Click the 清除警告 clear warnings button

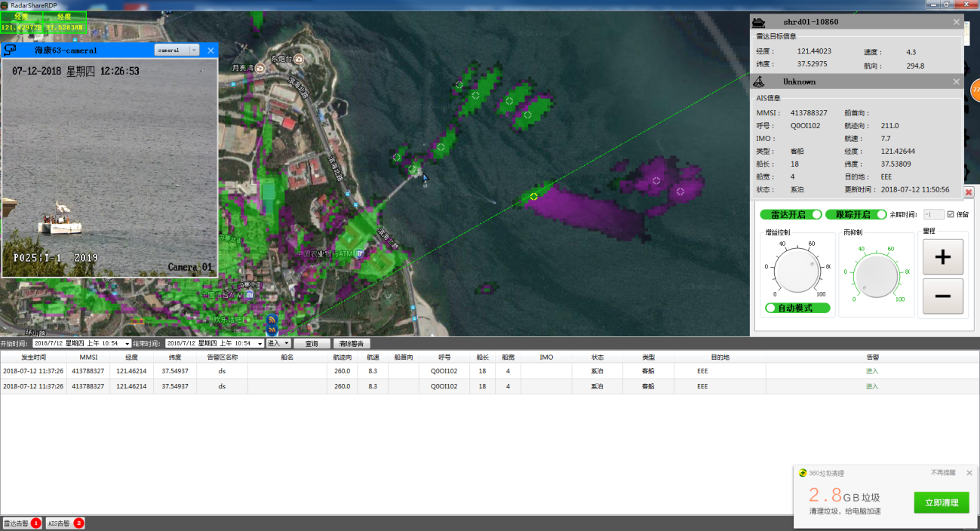click(352, 343)
